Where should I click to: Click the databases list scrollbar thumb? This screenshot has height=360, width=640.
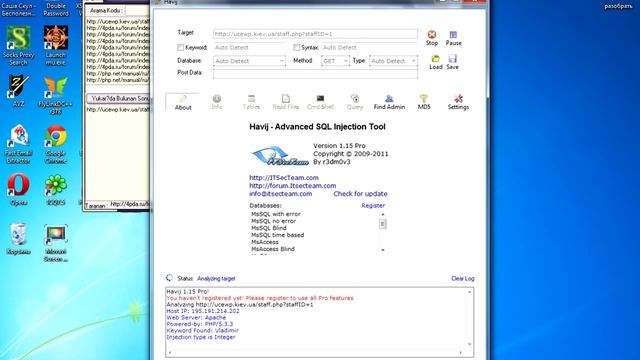[x=383, y=224]
